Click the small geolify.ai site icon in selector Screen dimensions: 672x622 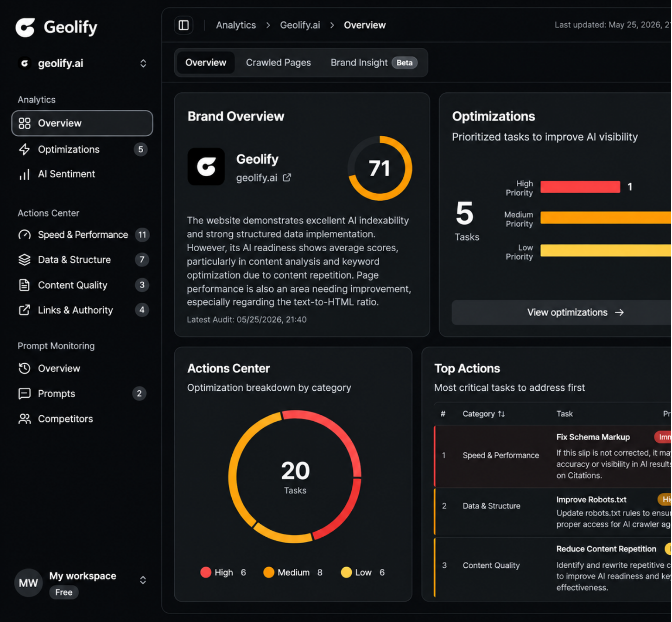tap(25, 63)
